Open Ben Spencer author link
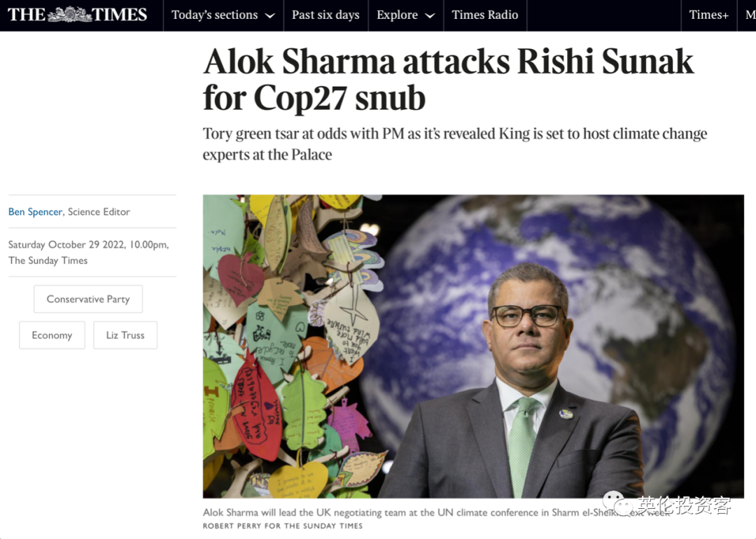This screenshot has height=539, width=756. coord(35,211)
